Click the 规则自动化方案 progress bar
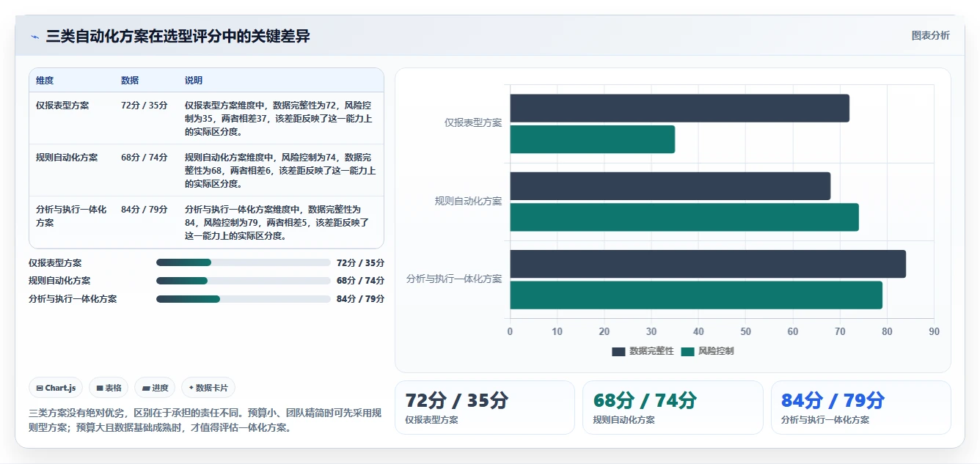Screen dimensions: 980x464 tap(244, 281)
